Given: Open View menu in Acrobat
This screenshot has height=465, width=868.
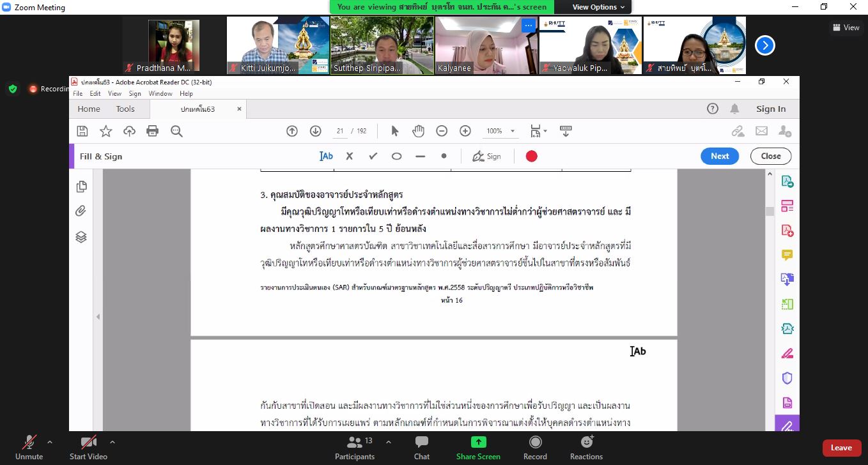Looking at the screenshot, I should tap(114, 93).
